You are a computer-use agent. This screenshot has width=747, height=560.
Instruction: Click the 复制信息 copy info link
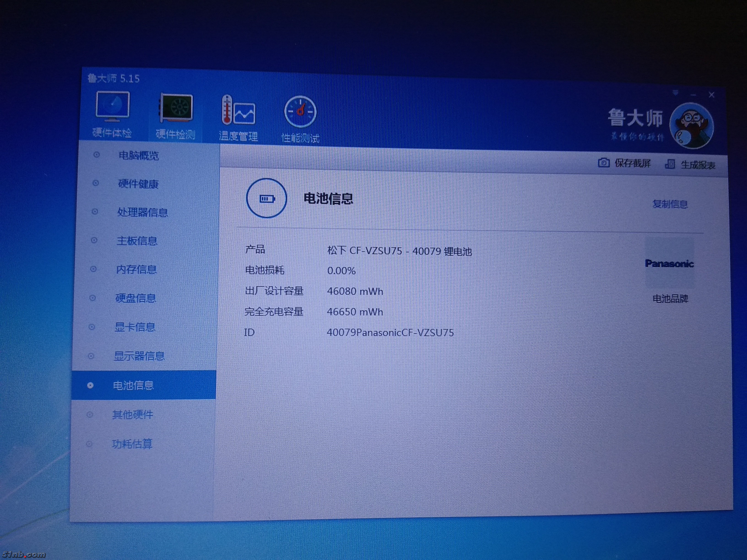[670, 204]
